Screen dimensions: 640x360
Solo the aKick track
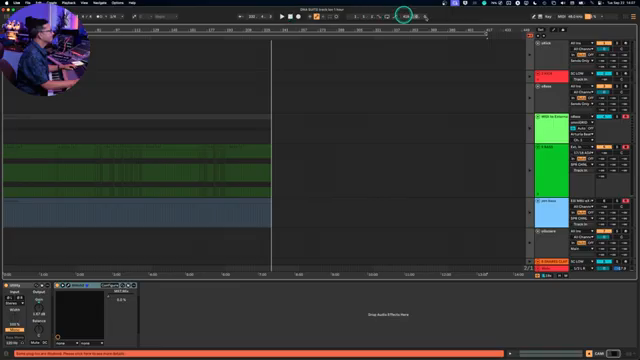coord(617,43)
